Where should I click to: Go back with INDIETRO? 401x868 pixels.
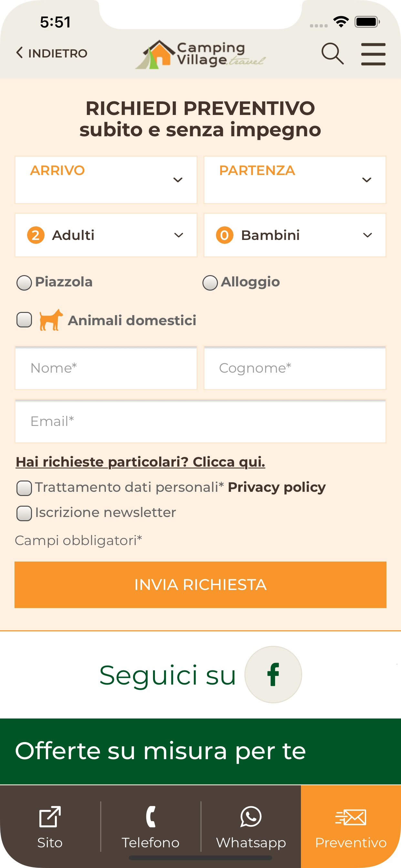pyautogui.click(x=52, y=53)
